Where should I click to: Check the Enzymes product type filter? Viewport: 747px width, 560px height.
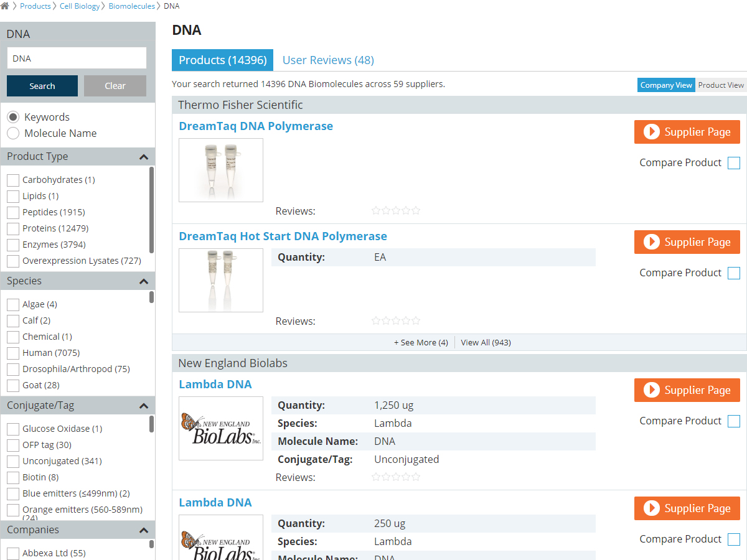13,245
